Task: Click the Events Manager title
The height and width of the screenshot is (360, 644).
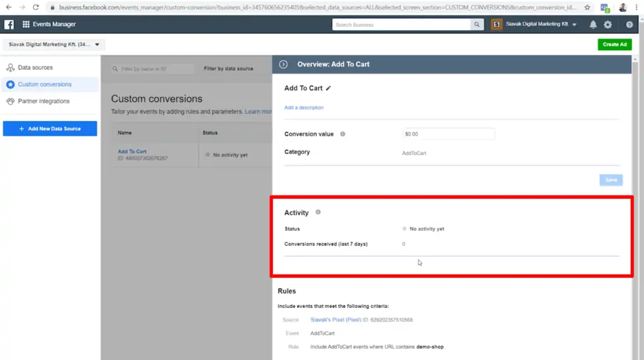Action: (x=54, y=25)
